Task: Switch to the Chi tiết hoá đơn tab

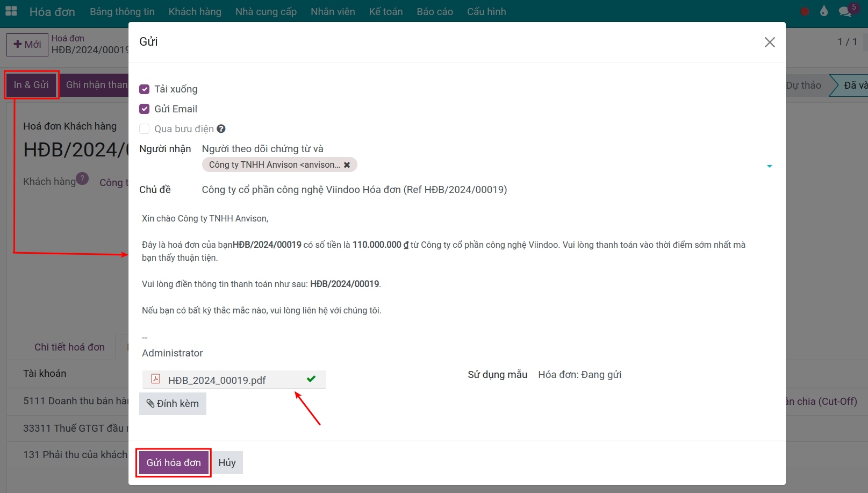Action: [x=69, y=347]
